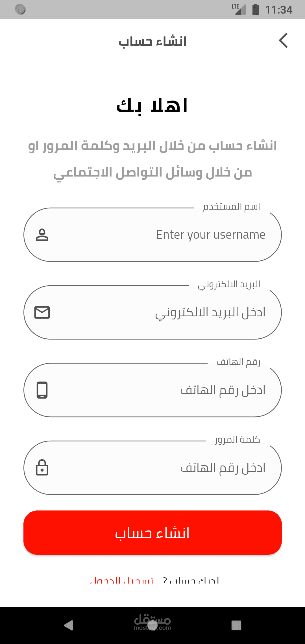
Task: Open the red "تسجيل الدخول" login link
Action: point(122,581)
